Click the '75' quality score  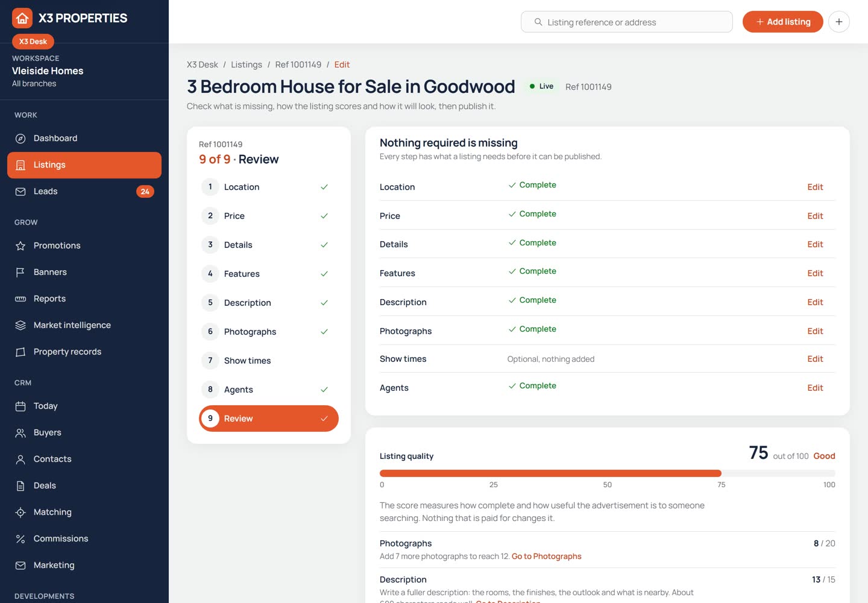tap(758, 453)
